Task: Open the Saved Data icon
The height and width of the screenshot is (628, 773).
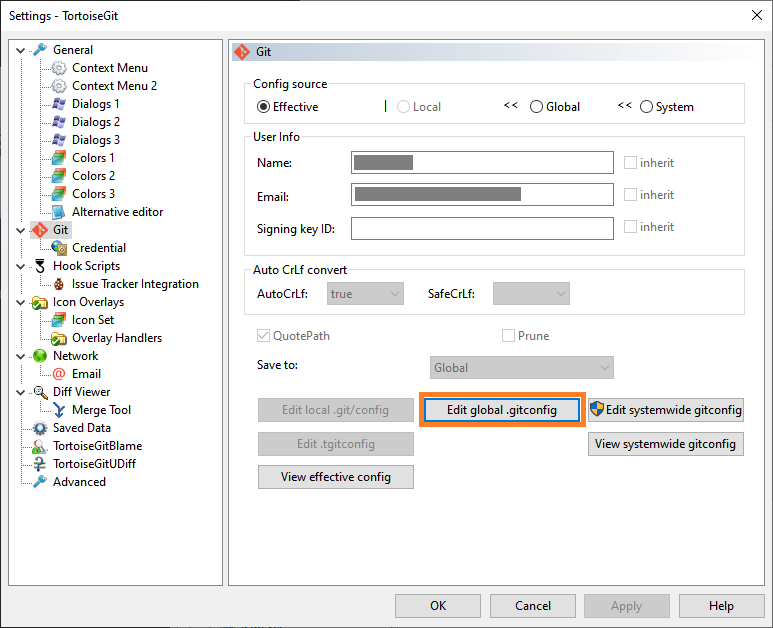Action: pos(40,428)
